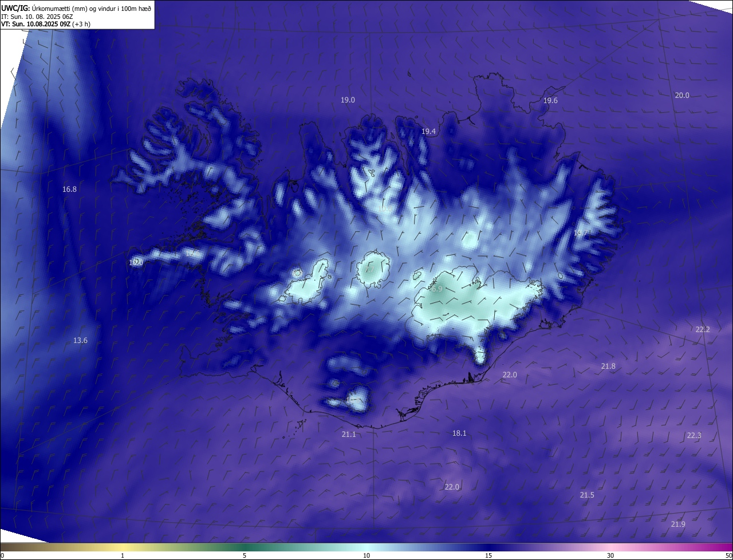The width and height of the screenshot is (733, 560).
Task: Click the 21.1 value label
Action: click(349, 435)
